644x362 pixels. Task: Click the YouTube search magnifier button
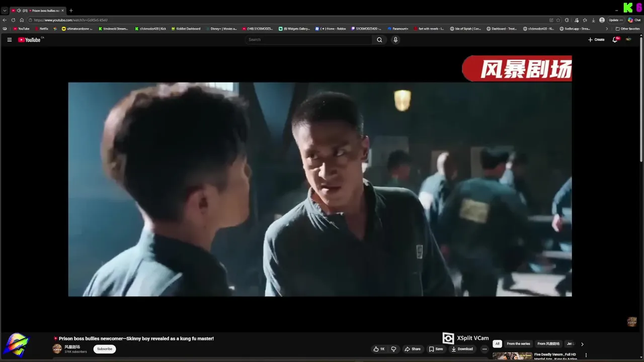(379, 40)
